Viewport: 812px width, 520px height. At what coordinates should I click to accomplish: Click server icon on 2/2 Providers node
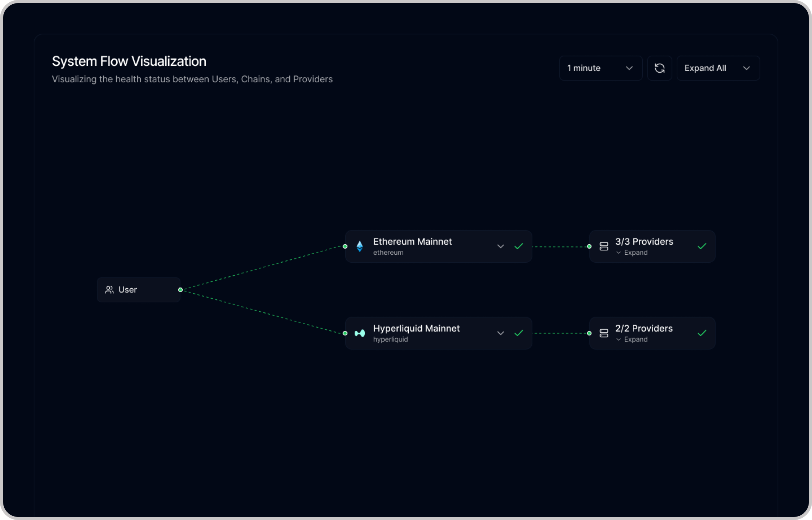(x=604, y=333)
